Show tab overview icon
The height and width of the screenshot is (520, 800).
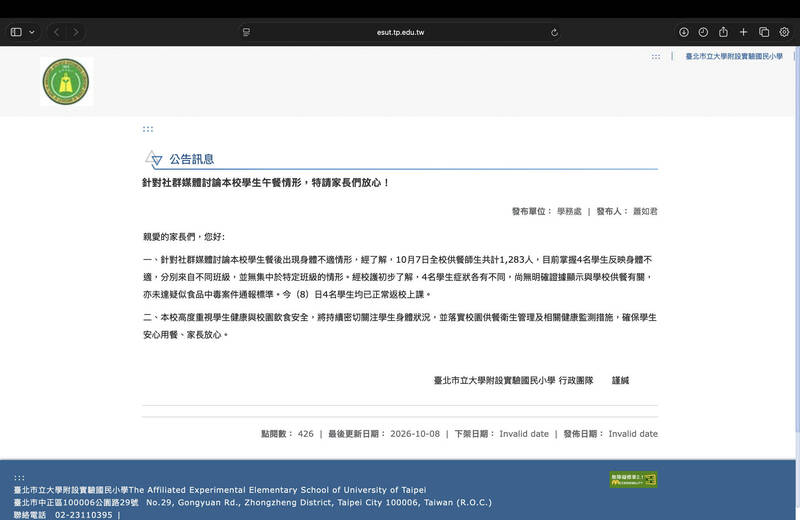point(764,32)
